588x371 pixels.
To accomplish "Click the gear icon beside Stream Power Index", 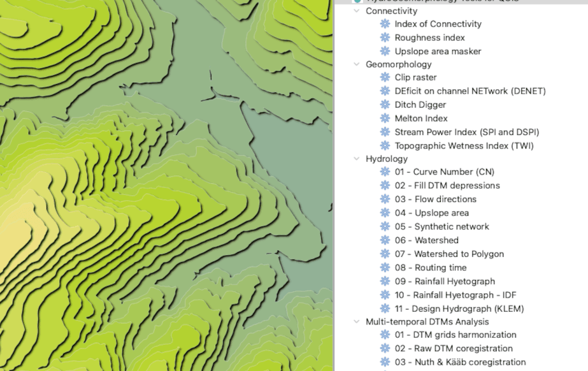I will click(385, 132).
